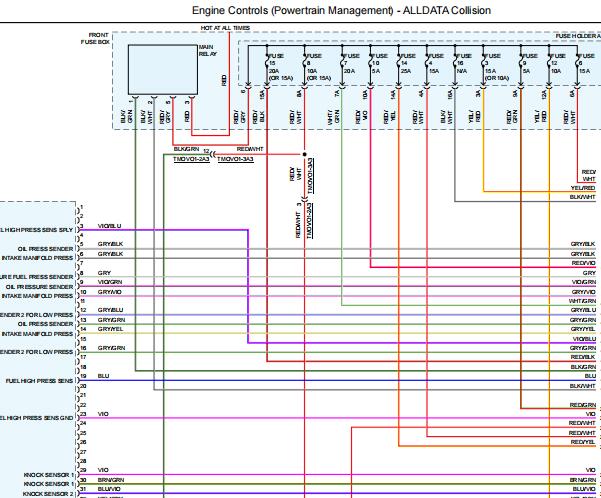Click the GRY/YEL label at pin 14
This screenshot has height=498, width=601.
pyautogui.click(x=110, y=329)
